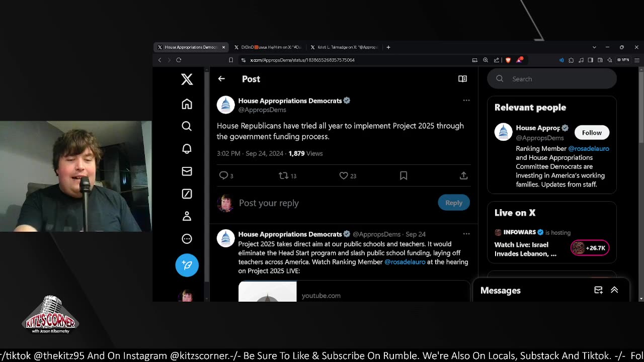This screenshot has height=362, width=644.
Task: Open Brave Shields lion icon
Action: (508, 60)
